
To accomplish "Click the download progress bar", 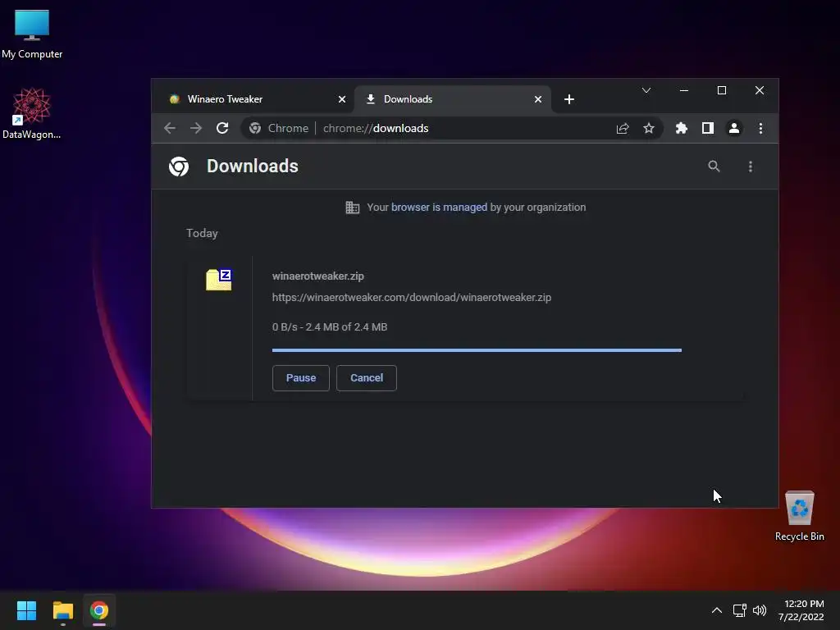I will 477,350.
